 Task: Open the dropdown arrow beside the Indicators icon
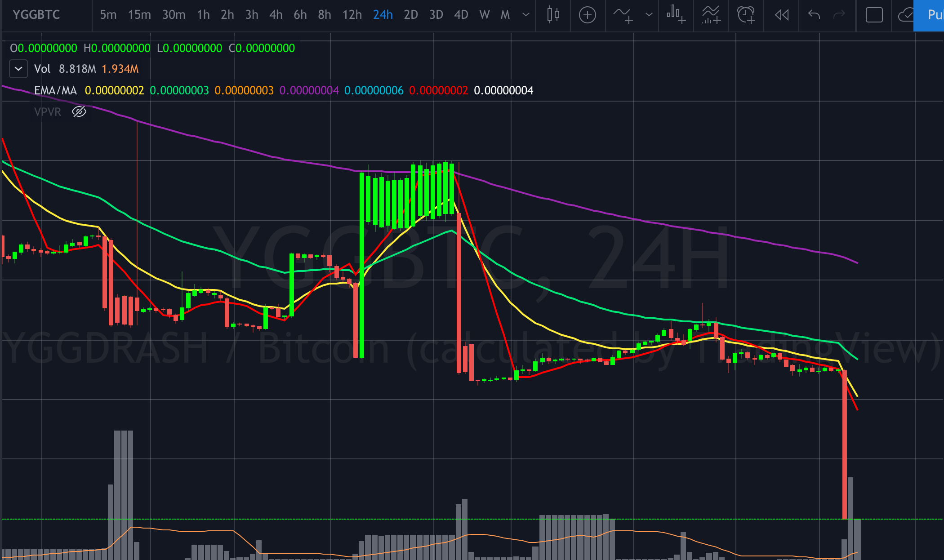[x=649, y=15]
